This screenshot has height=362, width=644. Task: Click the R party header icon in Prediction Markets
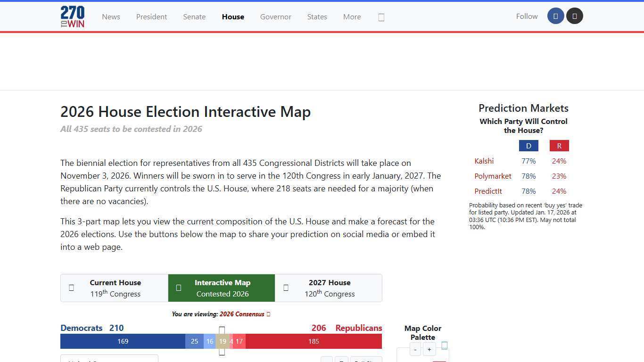click(559, 146)
